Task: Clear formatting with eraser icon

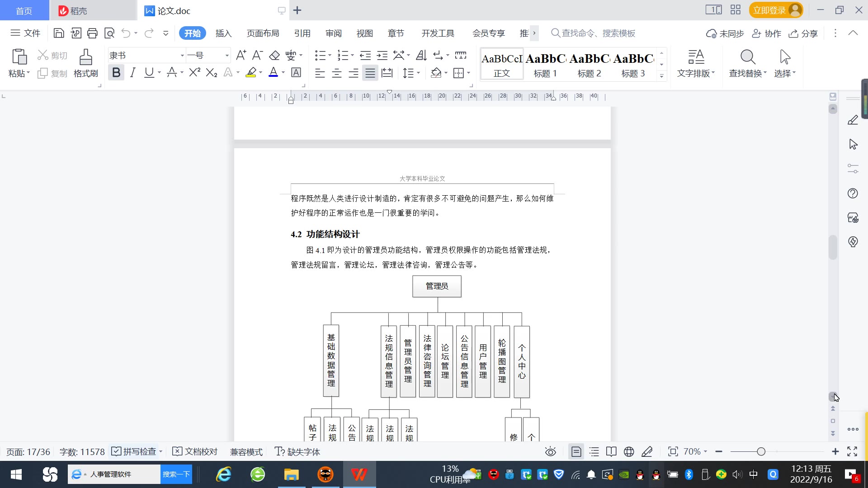Action: (274, 55)
